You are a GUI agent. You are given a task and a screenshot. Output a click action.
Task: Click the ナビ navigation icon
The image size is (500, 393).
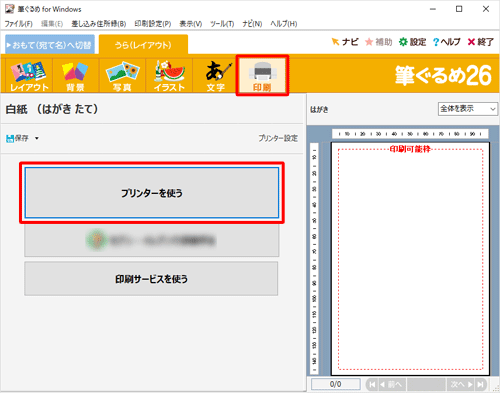pos(345,42)
